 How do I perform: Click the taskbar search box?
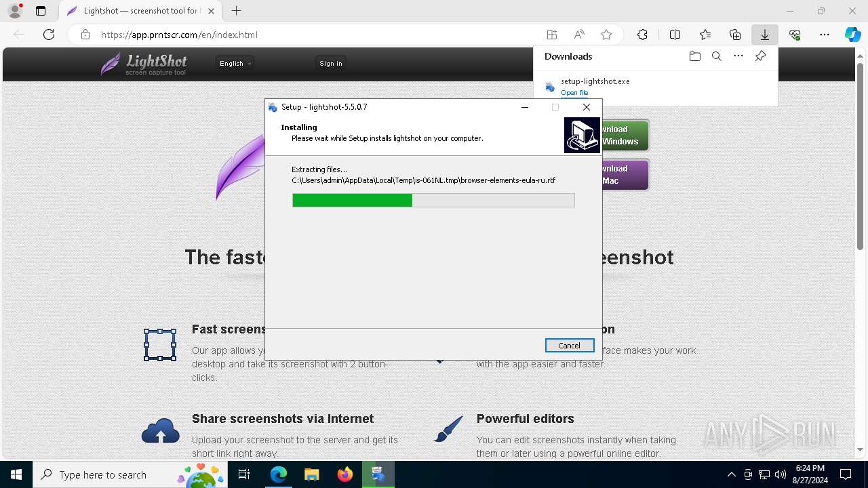point(130,474)
